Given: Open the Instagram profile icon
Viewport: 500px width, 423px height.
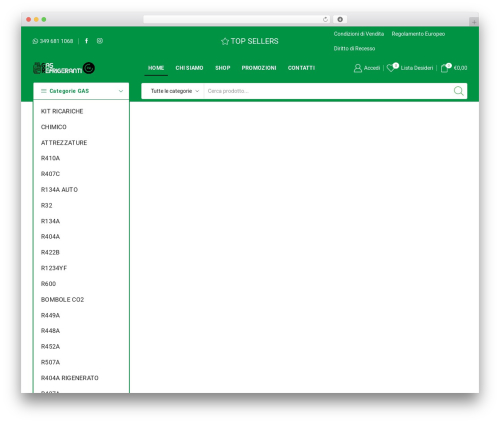Looking at the screenshot, I should [x=100, y=41].
